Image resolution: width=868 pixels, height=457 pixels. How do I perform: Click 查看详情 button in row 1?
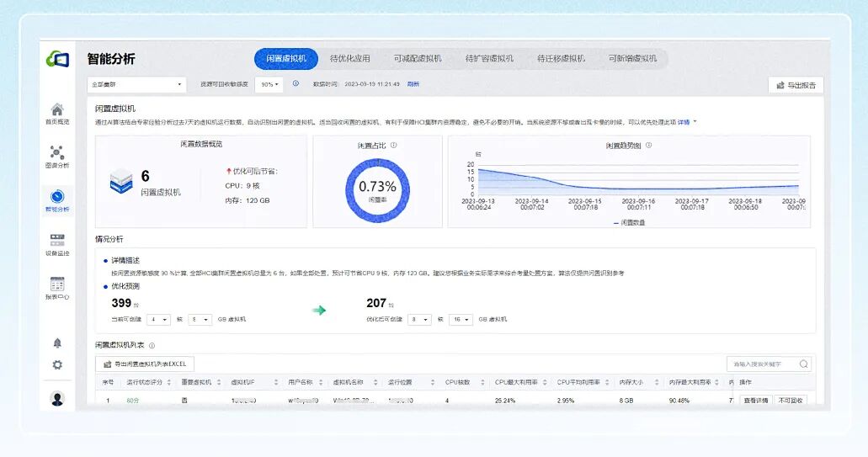(x=756, y=400)
